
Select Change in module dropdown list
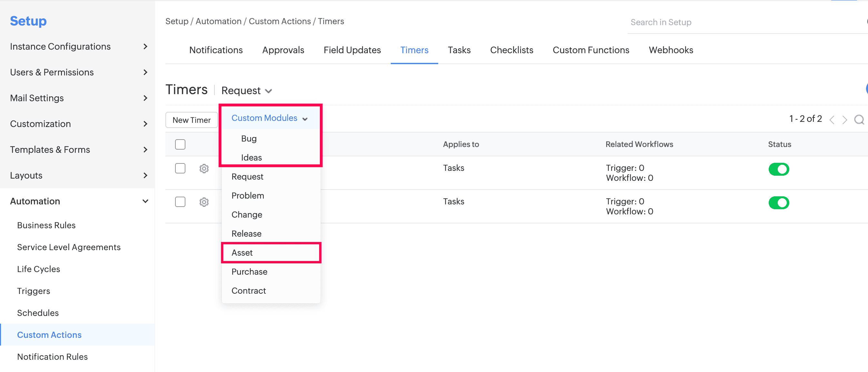click(x=271, y=215)
